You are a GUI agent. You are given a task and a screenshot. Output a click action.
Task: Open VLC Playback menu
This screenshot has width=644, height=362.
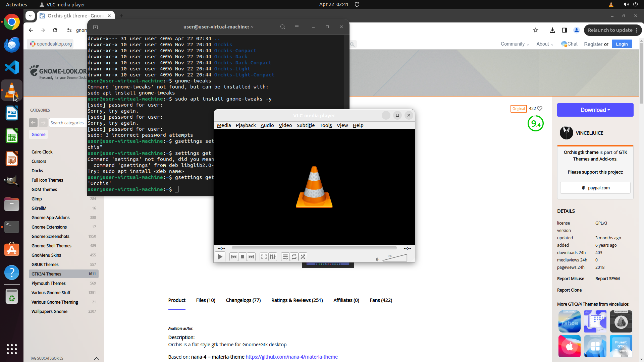246,125
